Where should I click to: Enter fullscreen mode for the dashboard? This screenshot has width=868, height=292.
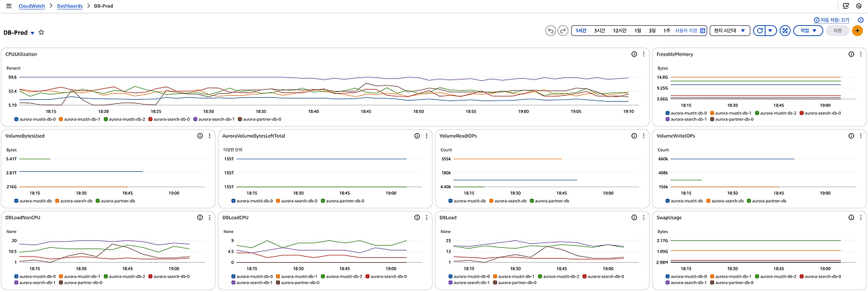tap(785, 31)
